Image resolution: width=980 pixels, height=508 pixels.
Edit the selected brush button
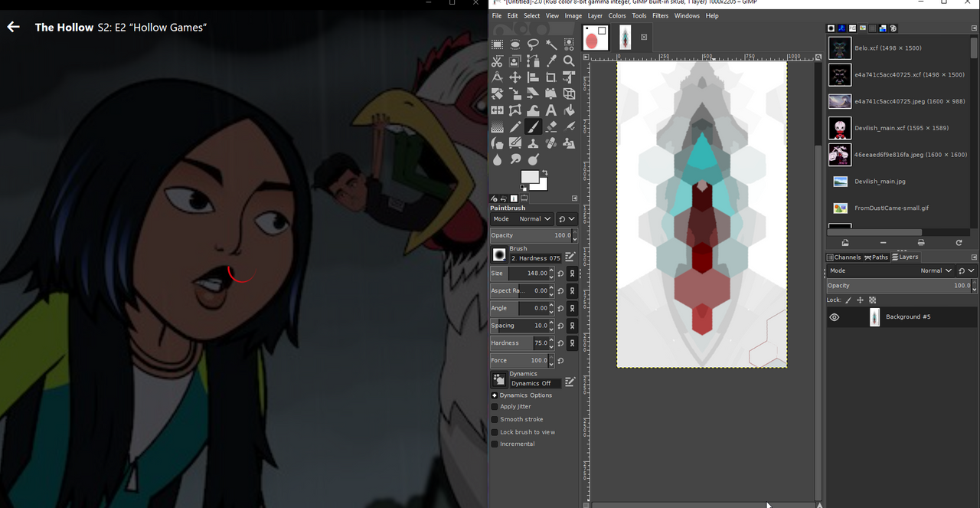(x=570, y=257)
